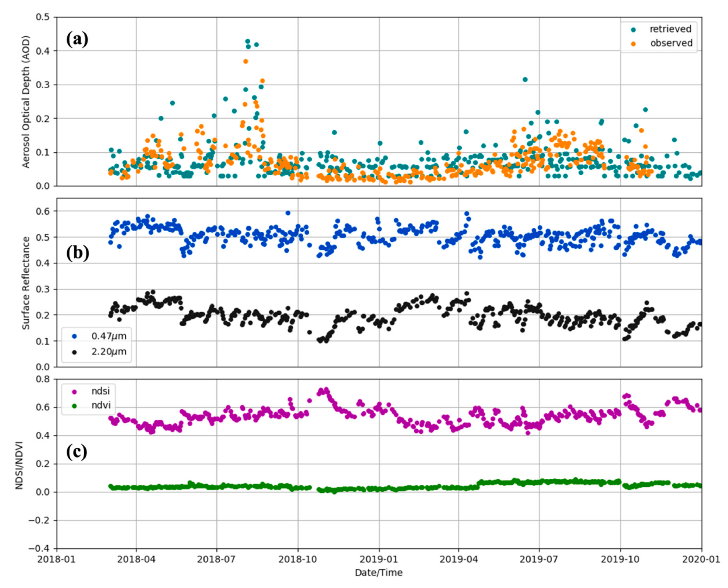The width and height of the screenshot is (728, 588).
Task: Click the 2019-01 x-axis tick label
Action: pyautogui.click(x=379, y=559)
